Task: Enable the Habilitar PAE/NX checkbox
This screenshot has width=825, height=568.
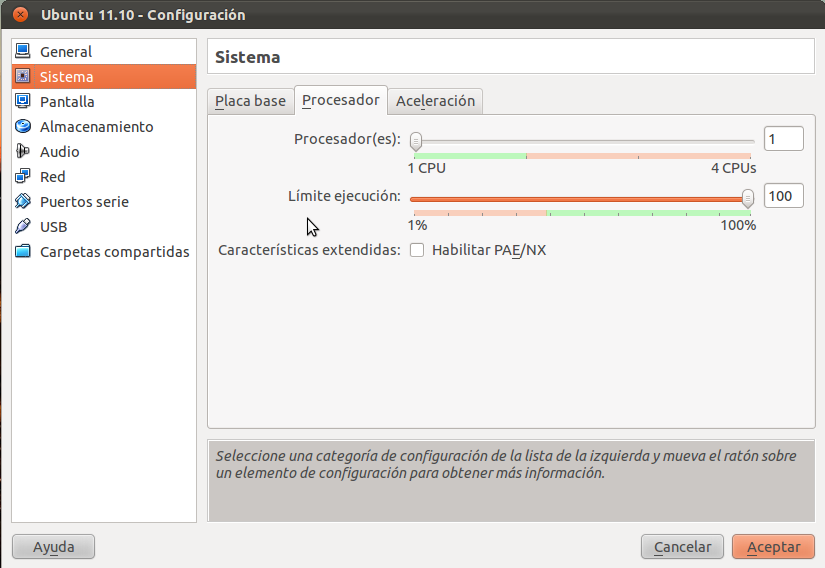Action: tap(417, 250)
